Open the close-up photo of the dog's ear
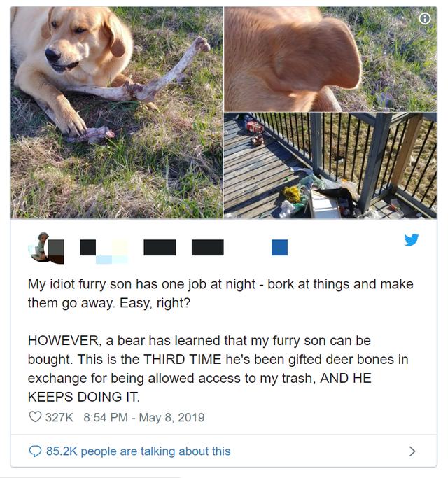 point(330,59)
